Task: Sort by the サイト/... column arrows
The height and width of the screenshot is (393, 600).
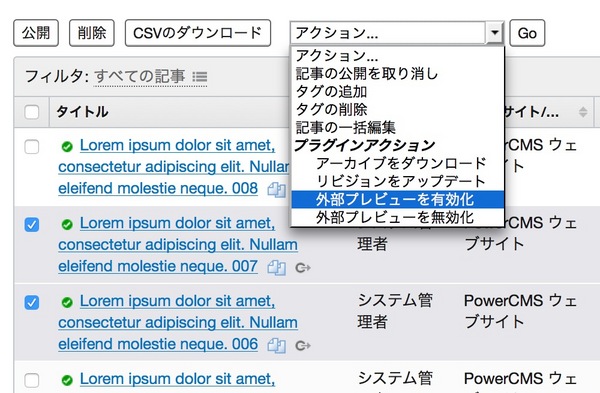Action: (583, 112)
